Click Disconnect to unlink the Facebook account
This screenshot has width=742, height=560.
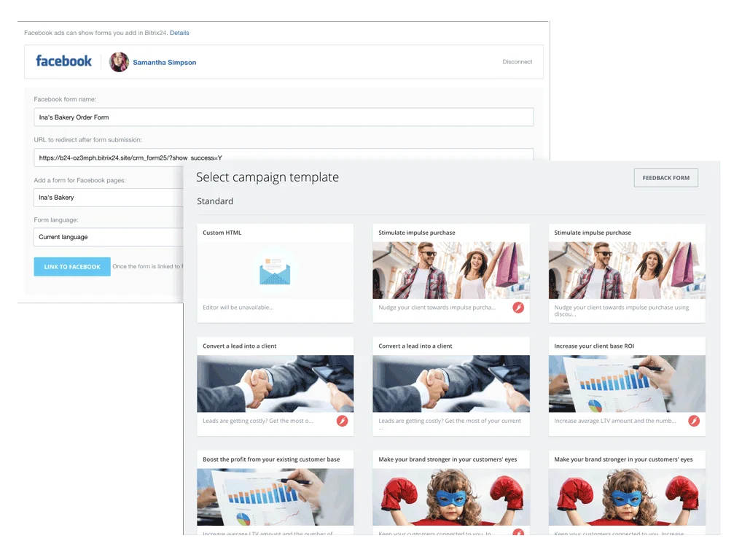pos(518,62)
